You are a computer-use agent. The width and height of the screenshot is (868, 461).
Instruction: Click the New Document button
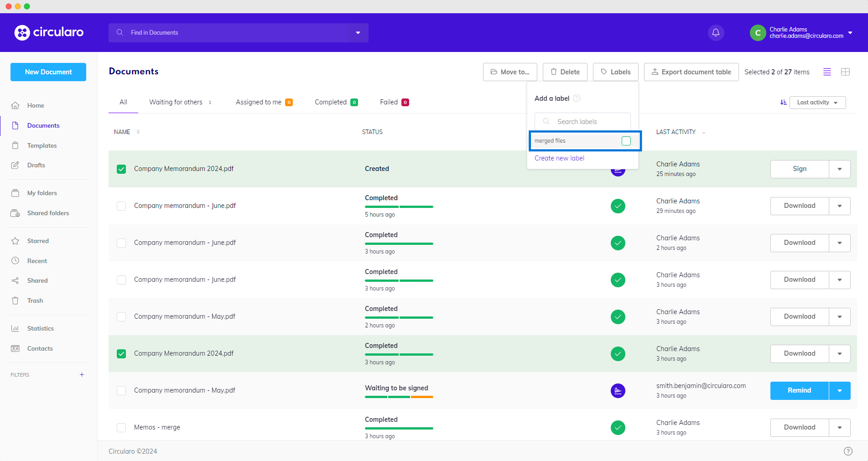tap(48, 72)
